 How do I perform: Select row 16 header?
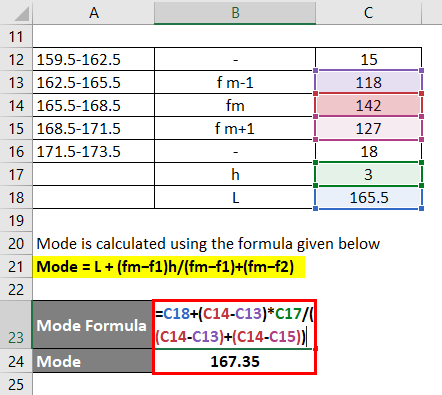pyautogui.click(x=16, y=151)
